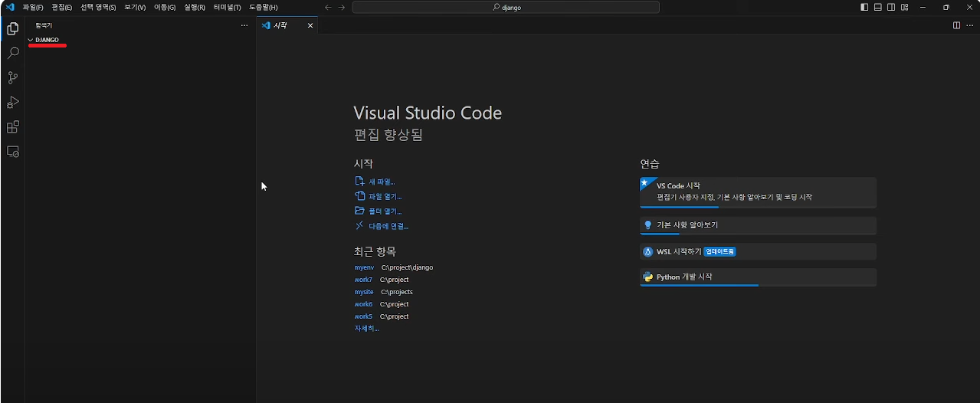
Task: Go forward with the right navigation arrow
Action: 341,7
